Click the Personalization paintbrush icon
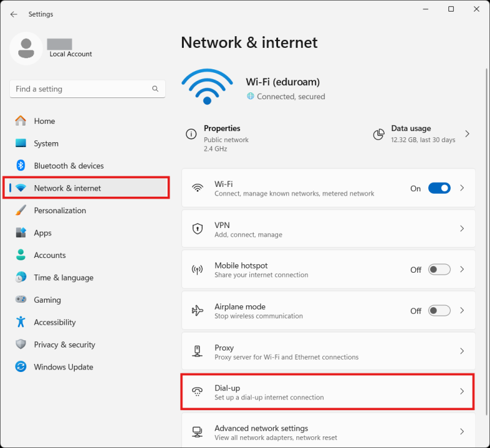 tap(21, 210)
